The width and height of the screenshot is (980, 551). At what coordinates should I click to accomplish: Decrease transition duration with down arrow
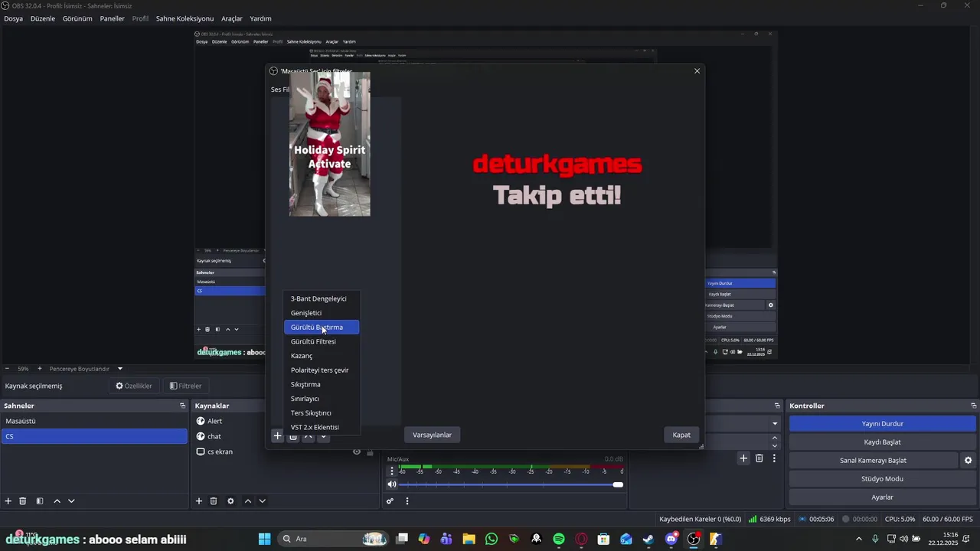coord(775,446)
